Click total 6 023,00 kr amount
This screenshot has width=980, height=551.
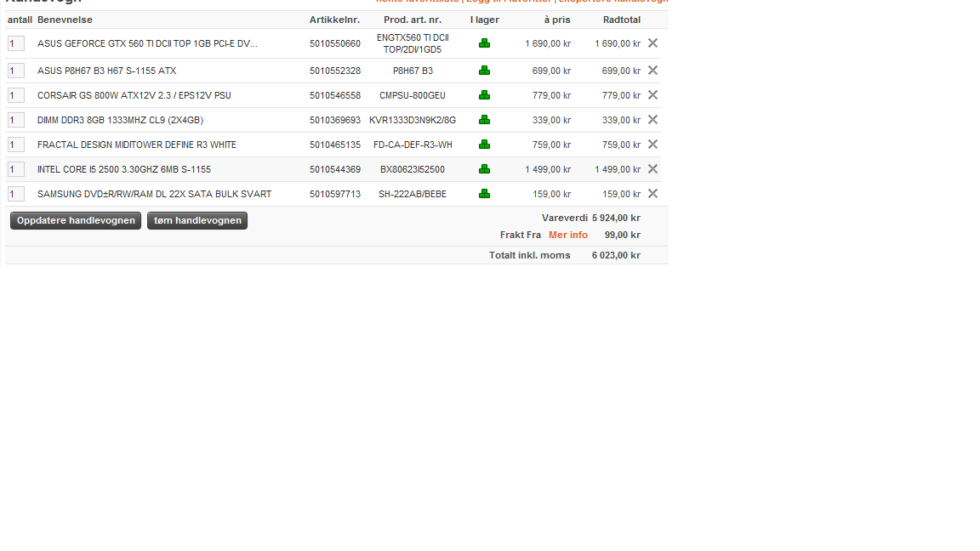pos(616,255)
